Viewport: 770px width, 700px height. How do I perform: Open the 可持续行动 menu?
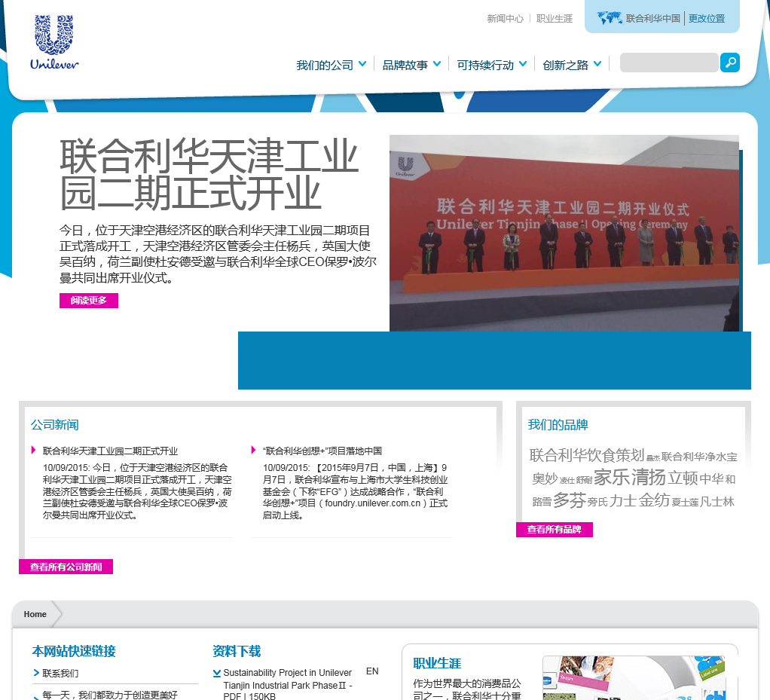(x=485, y=65)
